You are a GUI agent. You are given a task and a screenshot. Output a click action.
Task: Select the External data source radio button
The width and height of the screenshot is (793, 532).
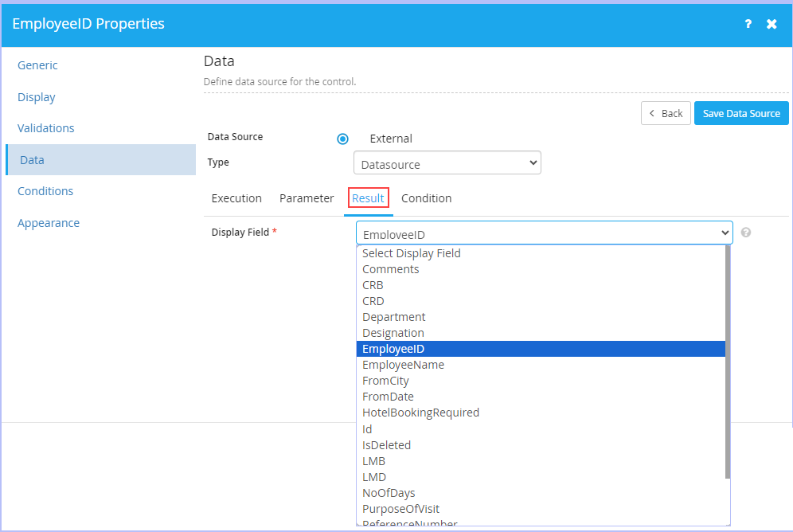[342, 139]
